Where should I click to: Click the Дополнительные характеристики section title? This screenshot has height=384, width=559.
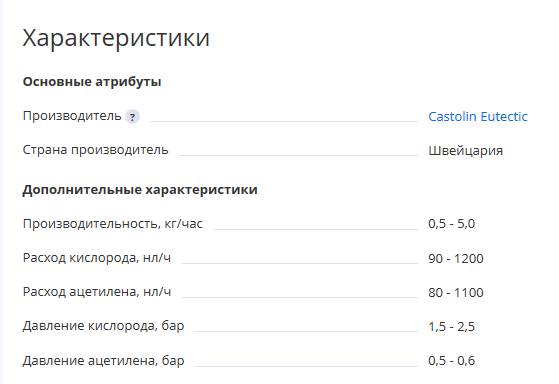[140, 189]
